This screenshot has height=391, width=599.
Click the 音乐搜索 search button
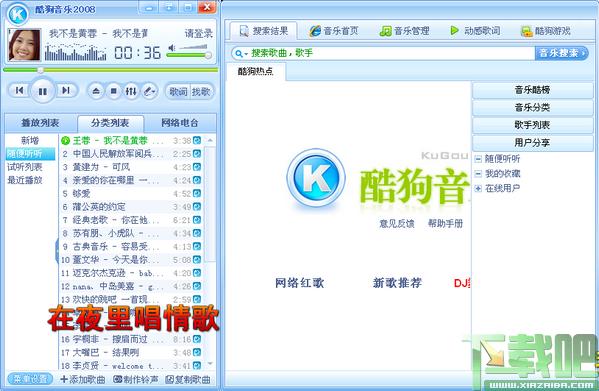pos(561,53)
